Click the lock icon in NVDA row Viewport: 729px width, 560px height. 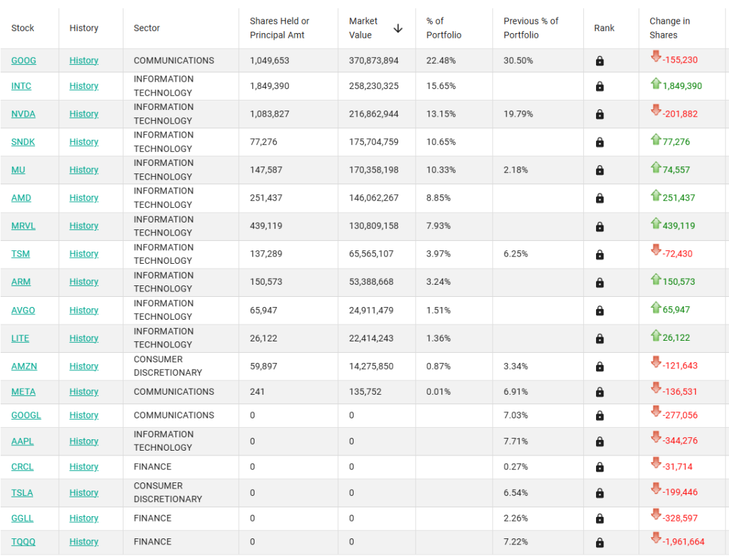pyautogui.click(x=600, y=114)
